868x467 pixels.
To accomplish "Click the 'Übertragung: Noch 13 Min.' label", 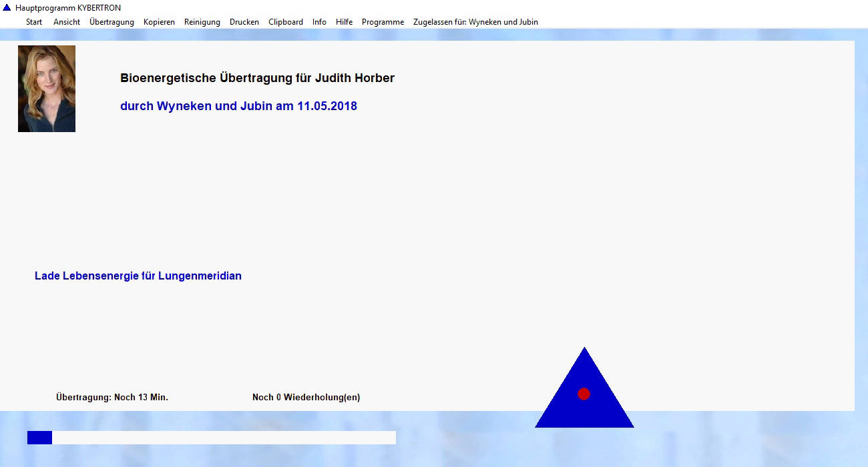I will [x=112, y=398].
